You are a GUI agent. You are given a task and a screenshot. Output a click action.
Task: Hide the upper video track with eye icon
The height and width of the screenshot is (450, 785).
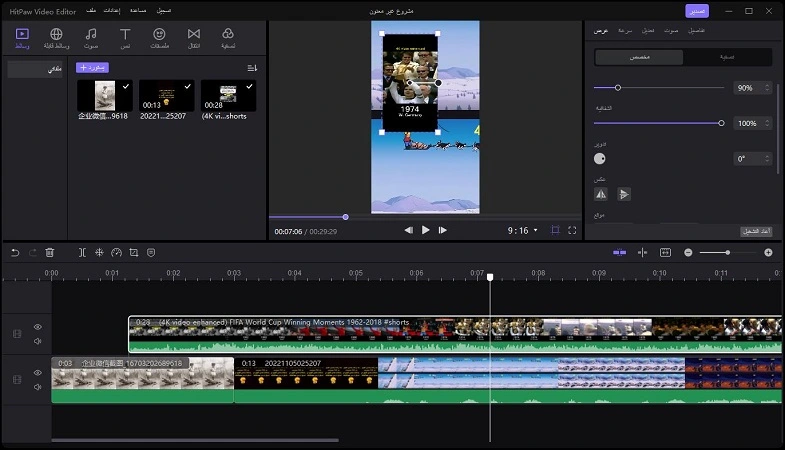tap(38, 327)
